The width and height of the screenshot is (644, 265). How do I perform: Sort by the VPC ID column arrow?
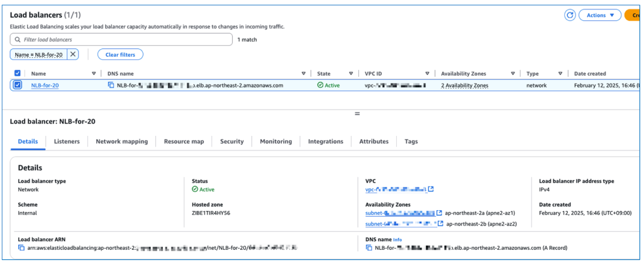coord(427,74)
